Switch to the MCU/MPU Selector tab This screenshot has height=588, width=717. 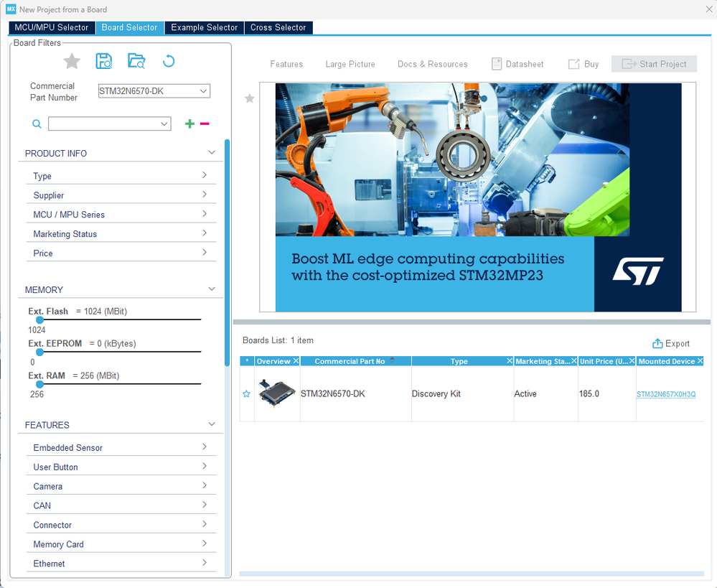click(52, 27)
